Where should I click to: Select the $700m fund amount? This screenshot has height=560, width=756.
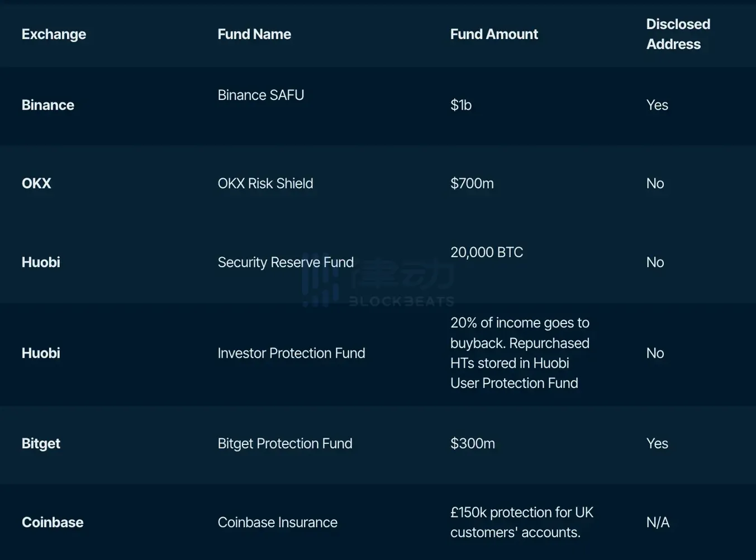point(472,183)
